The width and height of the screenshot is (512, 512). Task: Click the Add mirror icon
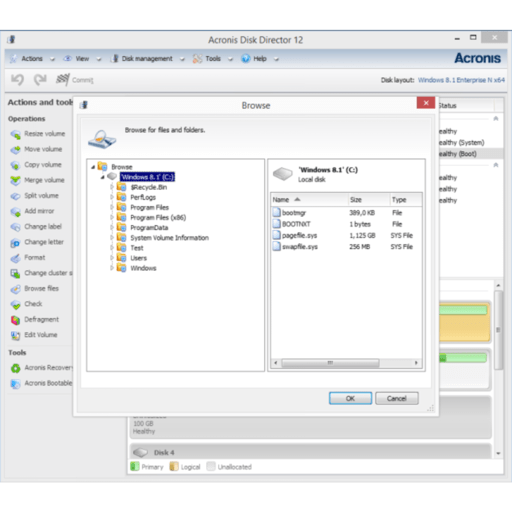15,212
